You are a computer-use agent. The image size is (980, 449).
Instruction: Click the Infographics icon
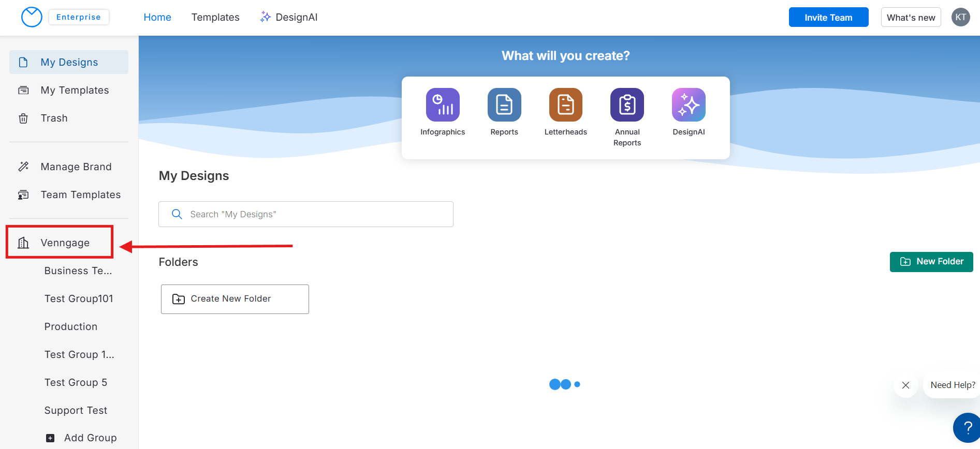click(x=443, y=104)
